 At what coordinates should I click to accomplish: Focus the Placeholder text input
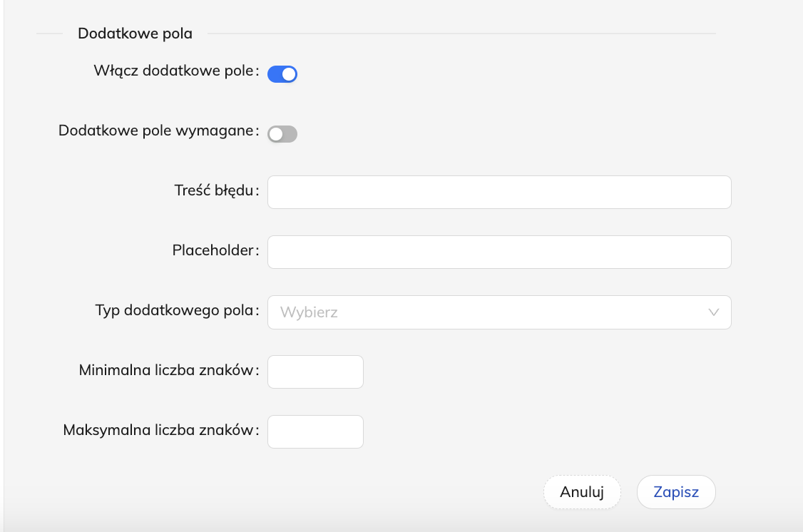(499, 252)
